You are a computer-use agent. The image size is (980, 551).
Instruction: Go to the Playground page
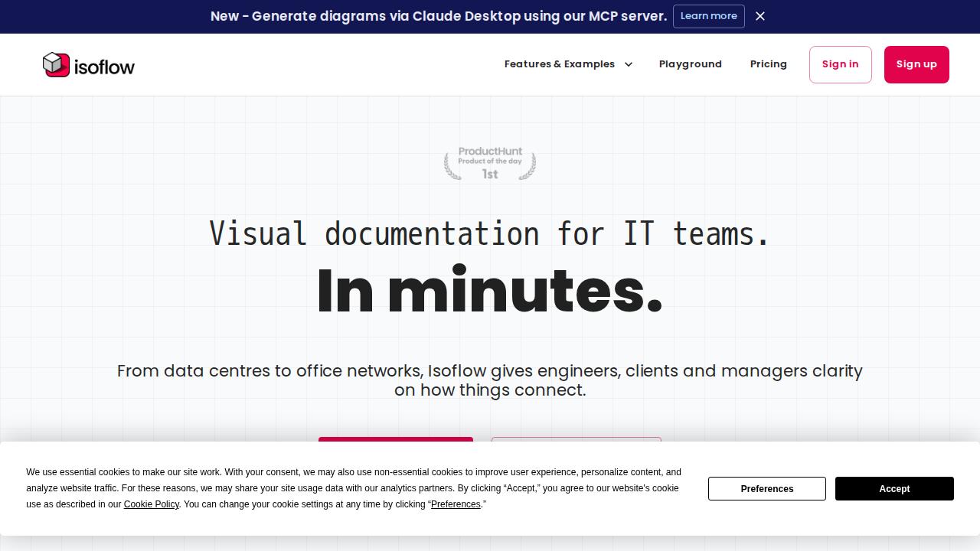click(x=691, y=64)
